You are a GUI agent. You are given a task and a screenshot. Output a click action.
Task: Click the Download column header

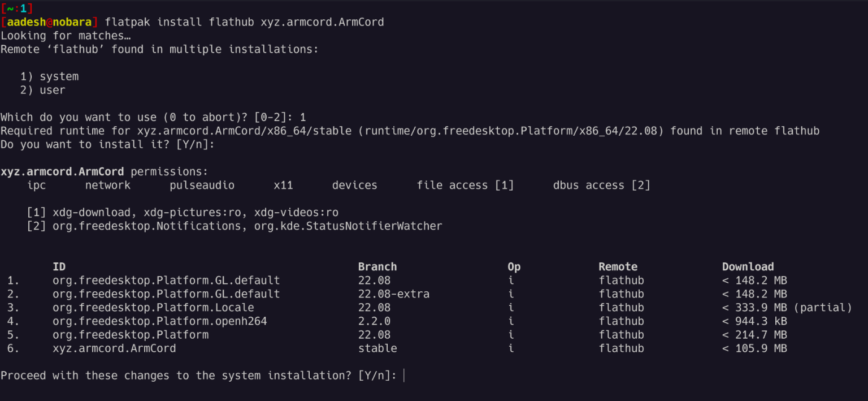pyautogui.click(x=748, y=266)
